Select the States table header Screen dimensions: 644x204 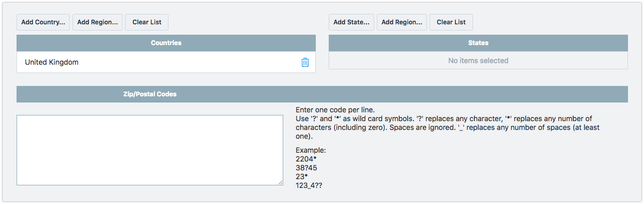[478, 43]
